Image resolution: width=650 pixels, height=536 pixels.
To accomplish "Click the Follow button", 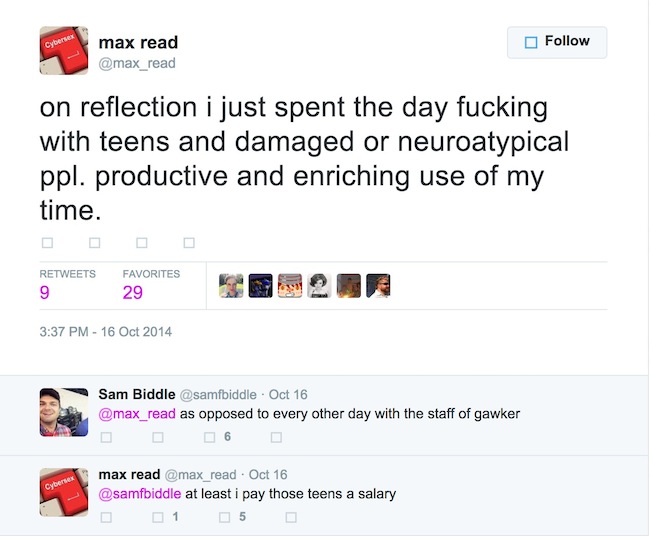I will [x=557, y=42].
